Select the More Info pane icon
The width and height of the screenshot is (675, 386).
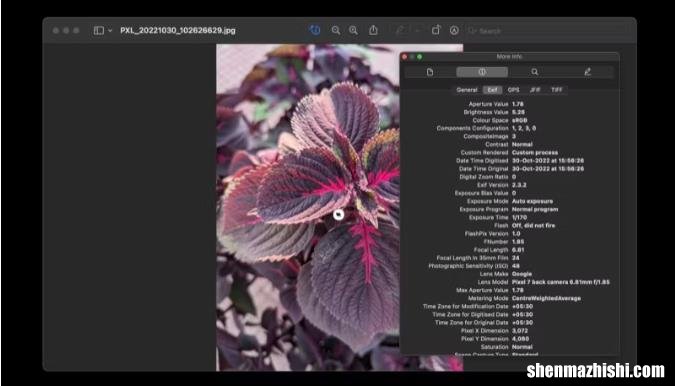[482, 72]
